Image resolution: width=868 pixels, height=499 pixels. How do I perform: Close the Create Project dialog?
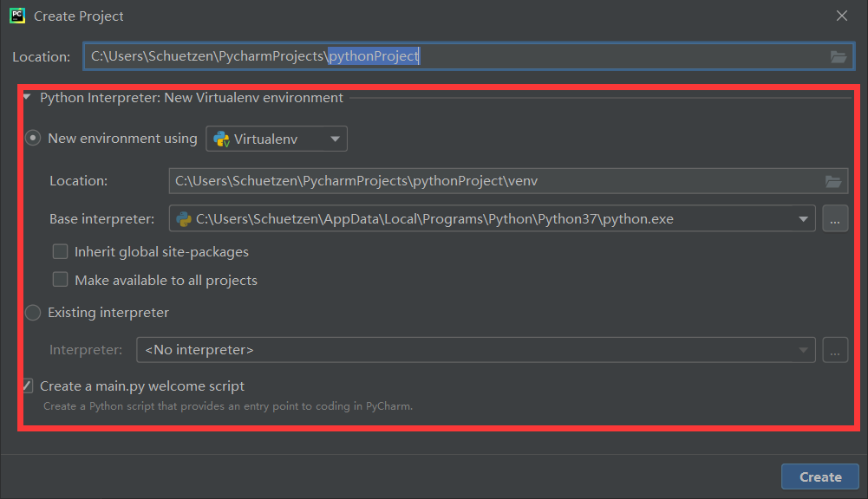pos(841,16)
